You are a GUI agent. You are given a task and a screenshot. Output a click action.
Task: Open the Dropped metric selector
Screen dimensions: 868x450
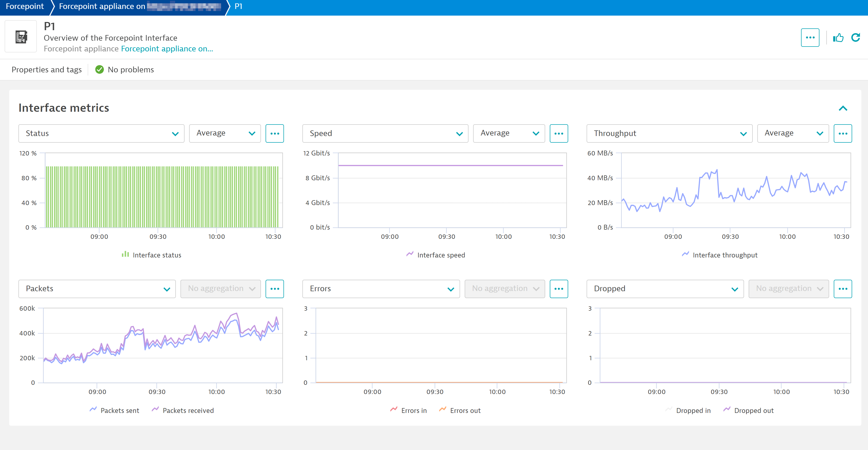pos(665,289)
